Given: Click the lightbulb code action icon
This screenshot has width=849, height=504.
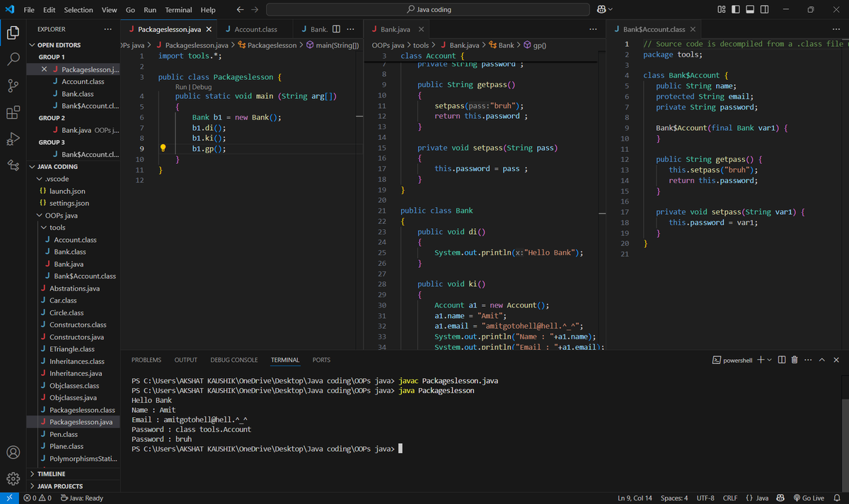Looking at the screenshot, I should click(x=163, y=148).
